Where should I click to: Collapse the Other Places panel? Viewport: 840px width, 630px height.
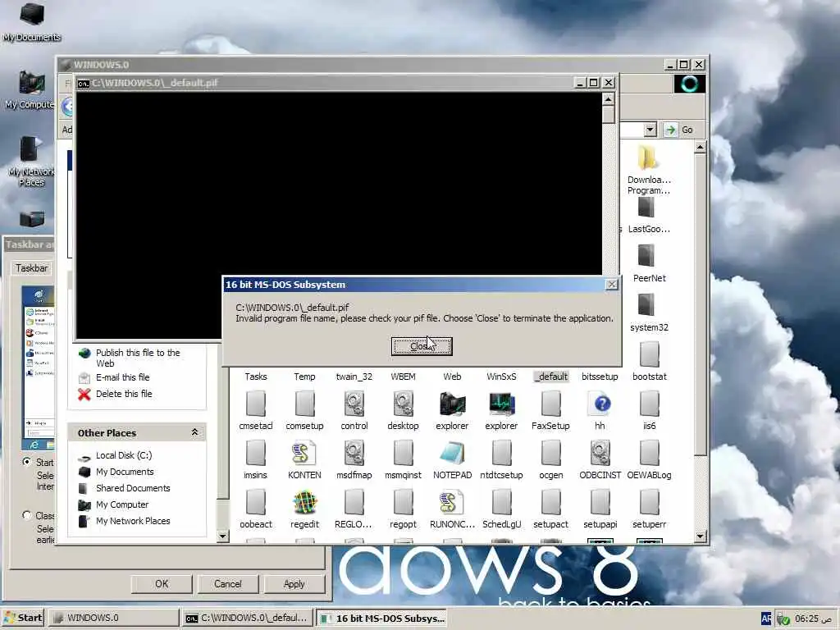pos(194,432)
